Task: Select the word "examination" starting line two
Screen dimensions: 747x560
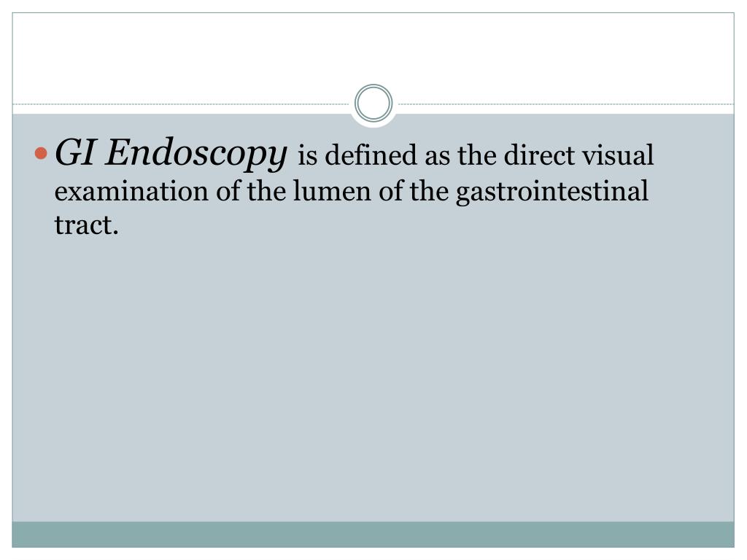Action: [x=131, y=191]
